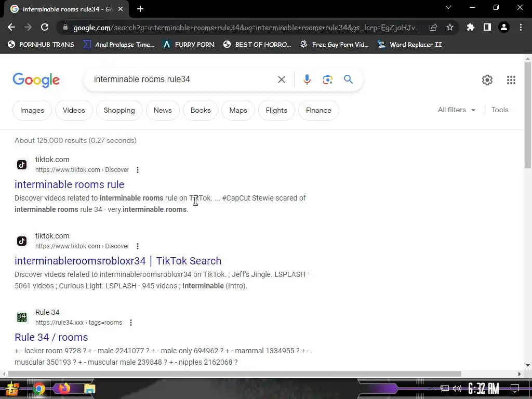Open a new browser tab
Viewport: 532px width, 399px height.
coord(140,9)
